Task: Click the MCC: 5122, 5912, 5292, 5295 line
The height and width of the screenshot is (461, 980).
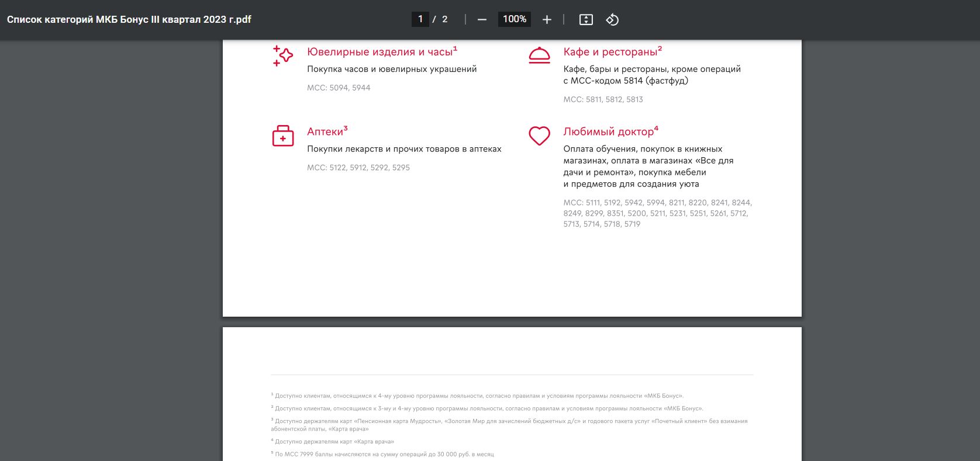Action: coord(358,168)
